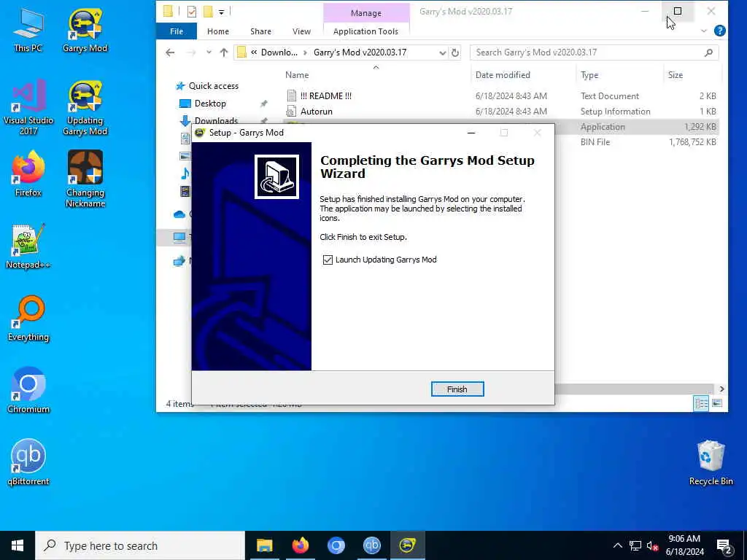The height and width of the screenshot is (560, 747).
Task: Open Chromium from taskbar
Action: 336,545
